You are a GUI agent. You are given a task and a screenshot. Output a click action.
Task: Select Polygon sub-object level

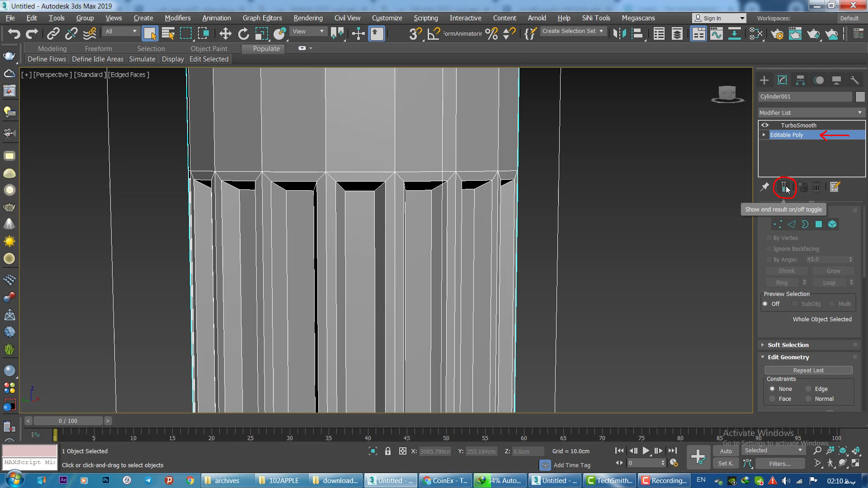click(818, 224)
